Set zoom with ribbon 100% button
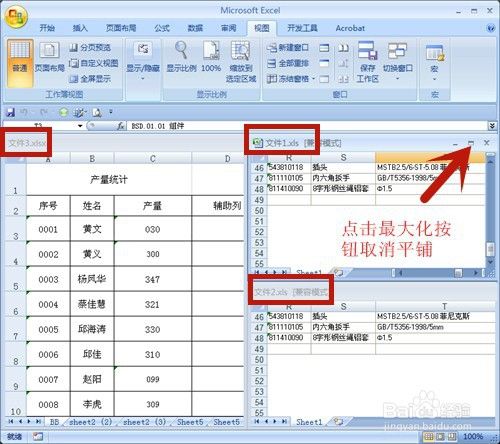This screenshot has height=444, width=500. point(211,57)
